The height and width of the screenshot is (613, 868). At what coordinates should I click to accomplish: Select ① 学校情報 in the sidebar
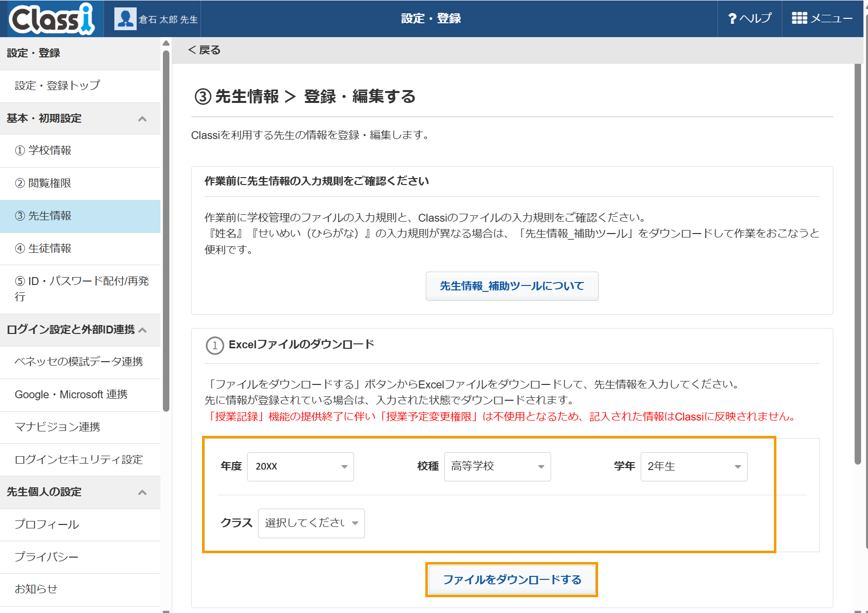(80, 151)
